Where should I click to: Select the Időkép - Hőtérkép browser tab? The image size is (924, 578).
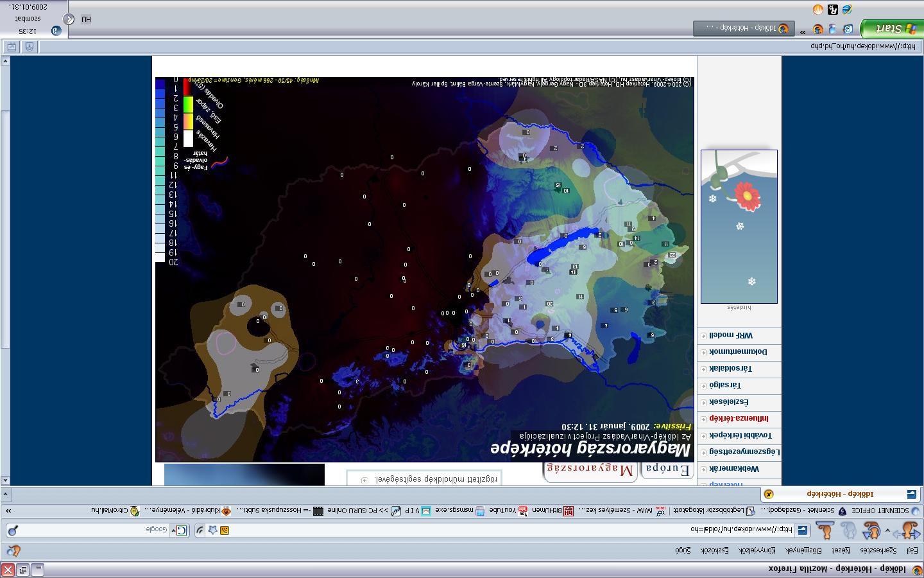pyautogui.click(x=841, y=494)
